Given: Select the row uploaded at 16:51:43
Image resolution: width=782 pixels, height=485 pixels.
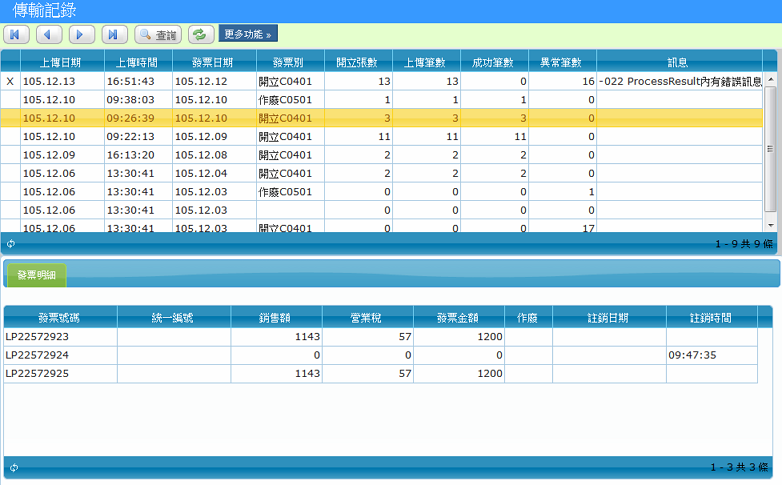Looking at the screenshot, I should coord(137,81).
